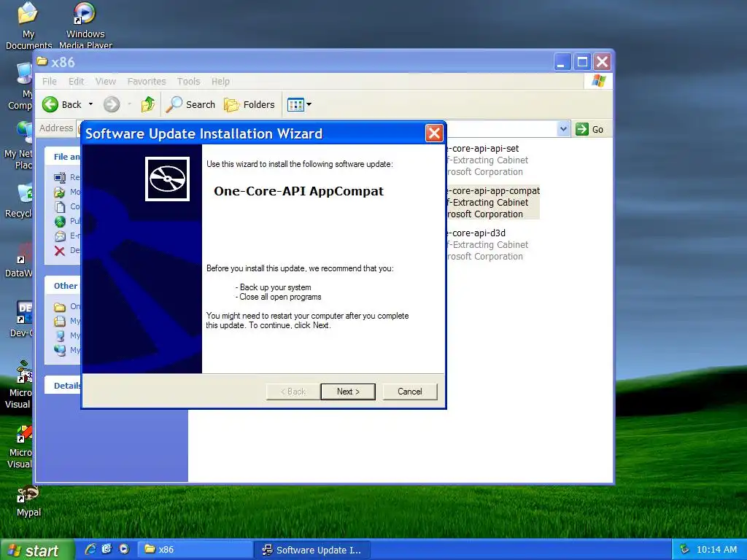Select the upper Microsoft Visual desktop shortcut

[19, 385]
